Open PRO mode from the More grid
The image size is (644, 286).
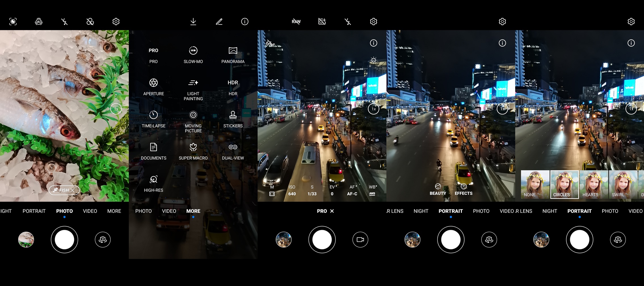click(153, 55)
